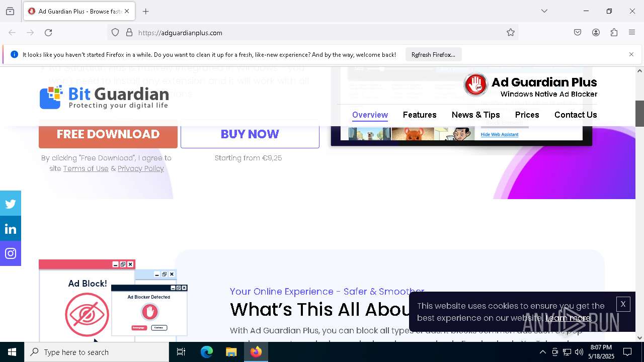Open File Explorer from taskbar
The width and height of the screenshot is (644, 362).
[231, 352]
